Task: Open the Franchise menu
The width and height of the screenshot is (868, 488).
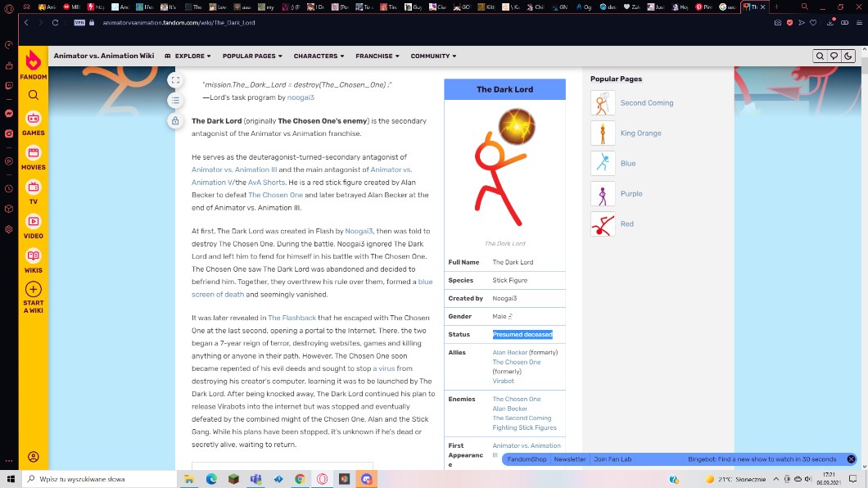Action: tap(377, 56)
